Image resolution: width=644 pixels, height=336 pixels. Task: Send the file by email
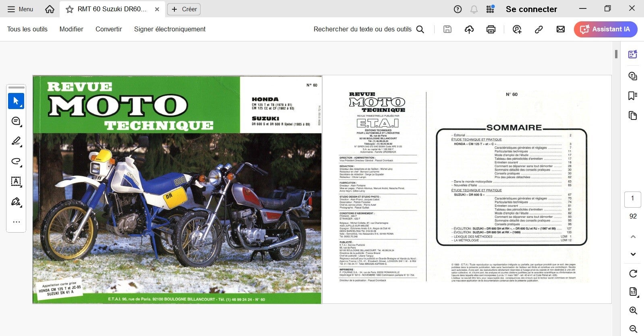[561, 29]
